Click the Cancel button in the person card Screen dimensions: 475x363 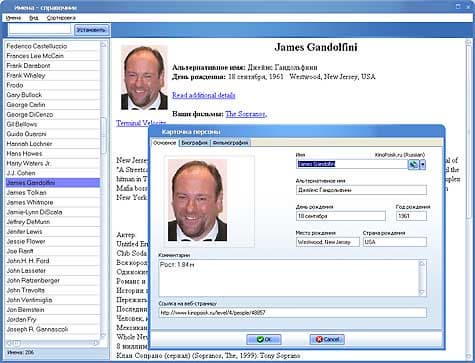click(x=327, y=339)
